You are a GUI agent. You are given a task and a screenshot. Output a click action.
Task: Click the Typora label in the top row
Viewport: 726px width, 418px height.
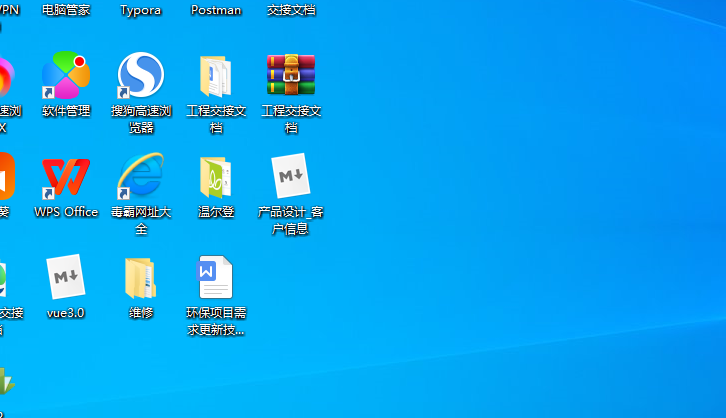click(x=141, y=10)
